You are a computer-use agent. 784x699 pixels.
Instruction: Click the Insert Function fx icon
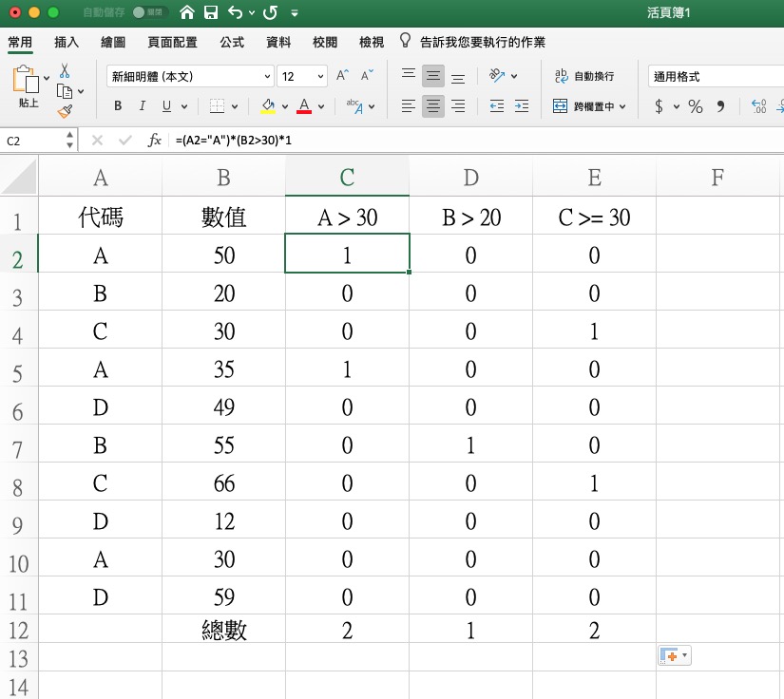point(154,141)
